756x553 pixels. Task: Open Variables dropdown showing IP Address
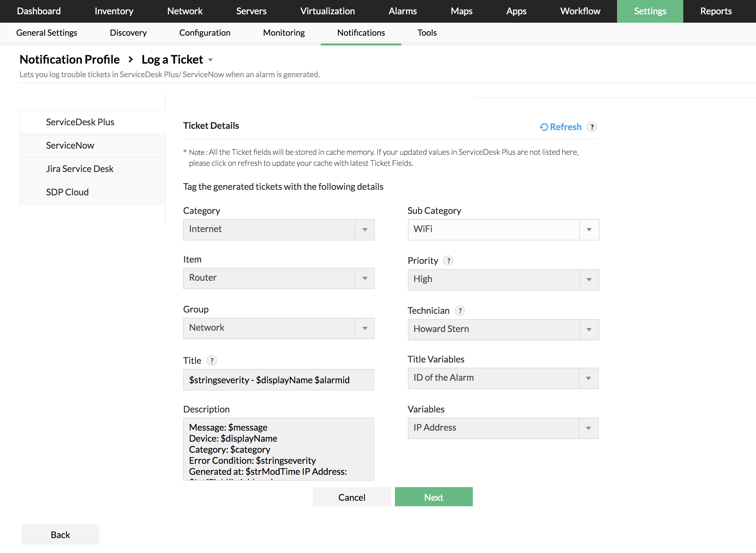(588, 428)
